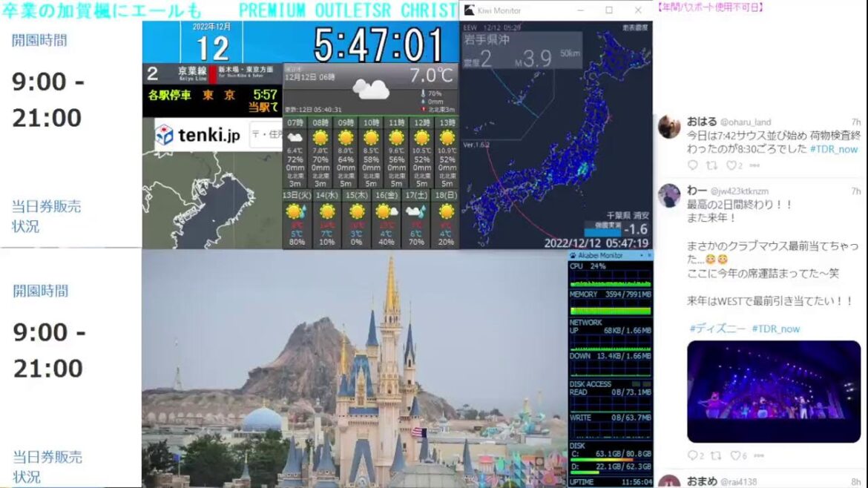Retweet the わー tweet

coord(715,455)
